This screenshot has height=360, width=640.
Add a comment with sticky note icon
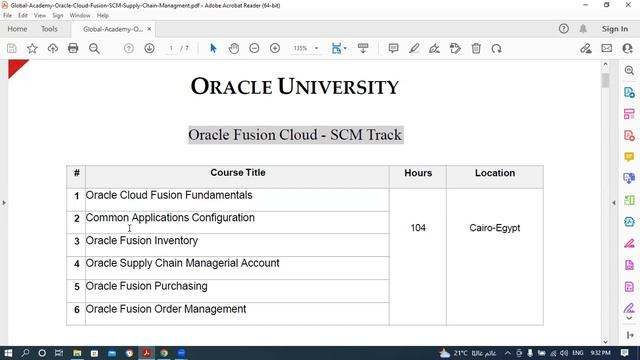pos(393,48)
